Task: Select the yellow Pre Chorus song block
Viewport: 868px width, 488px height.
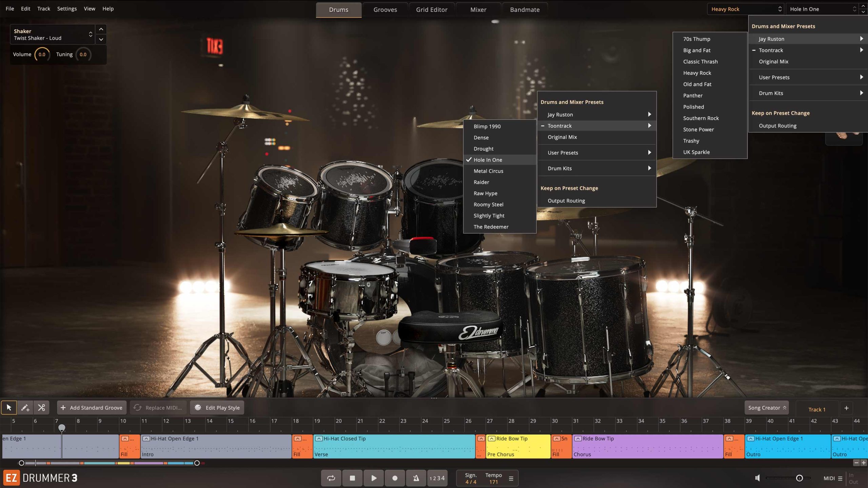Action: click(518, 446)
